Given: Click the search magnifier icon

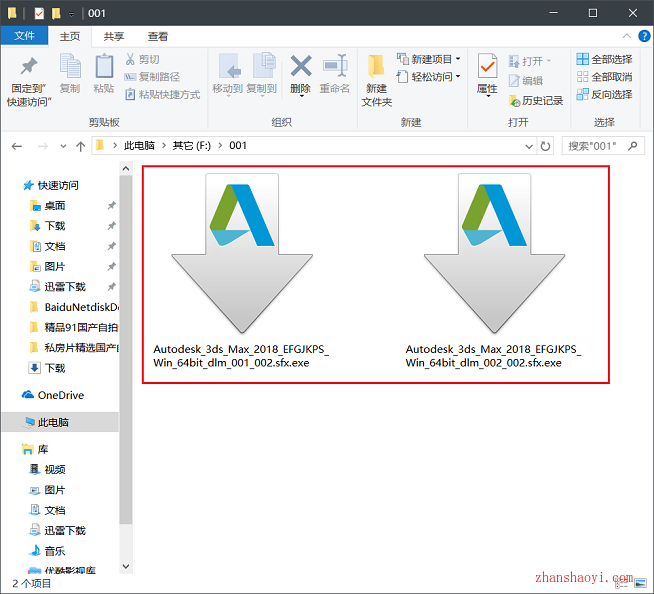Looking at the screenshot, I should [633, 146].
